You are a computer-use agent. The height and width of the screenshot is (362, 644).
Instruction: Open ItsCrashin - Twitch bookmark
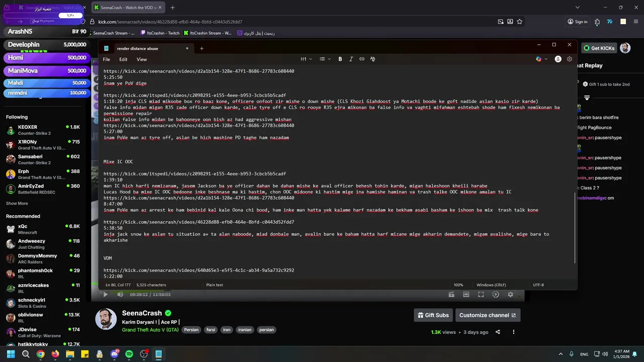click(159, 33)
